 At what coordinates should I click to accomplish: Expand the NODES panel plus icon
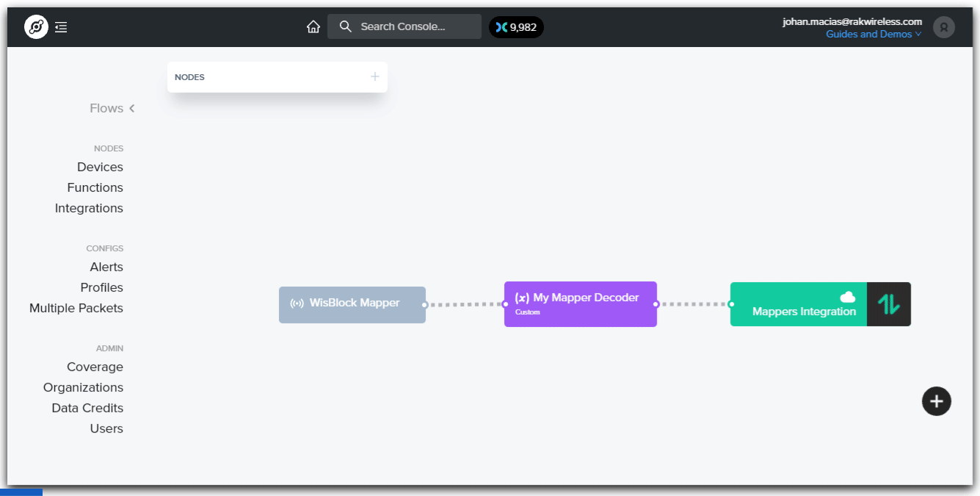[x=375, y=76]
